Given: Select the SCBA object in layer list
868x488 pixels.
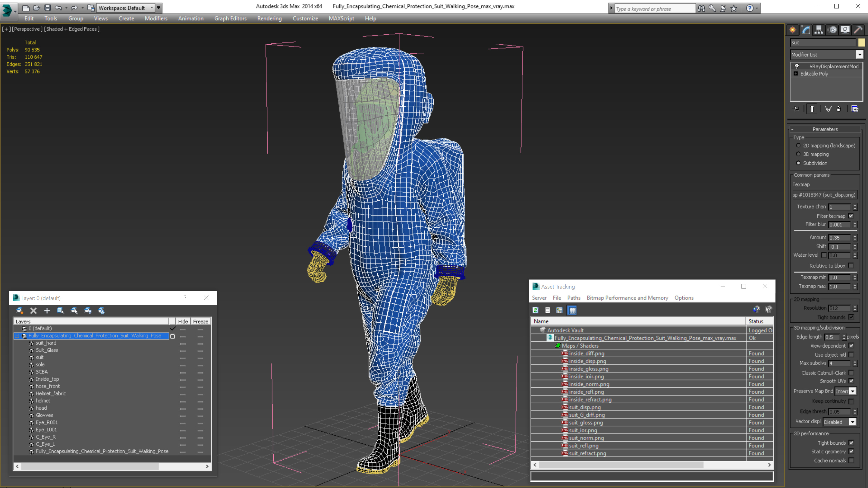Looking at the screenshot, I should pos(42,372).
